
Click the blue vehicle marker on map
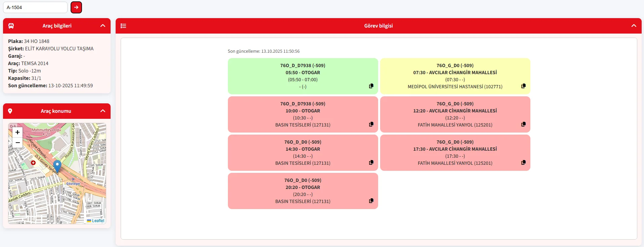[x=57, y=166]
